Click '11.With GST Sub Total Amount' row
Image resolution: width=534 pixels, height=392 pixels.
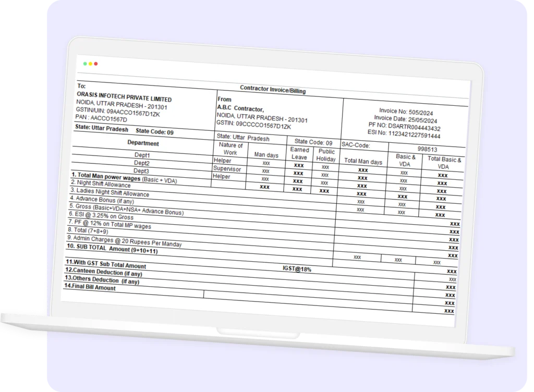coord(105,264)
